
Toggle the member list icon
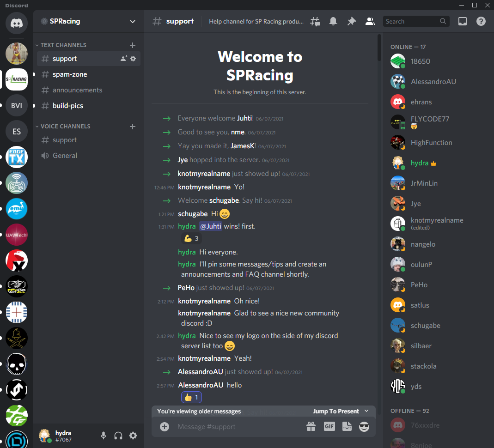coord(370,21)
